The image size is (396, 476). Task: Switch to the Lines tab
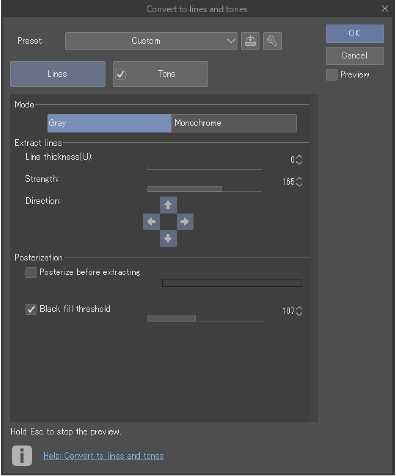(58, 74)
